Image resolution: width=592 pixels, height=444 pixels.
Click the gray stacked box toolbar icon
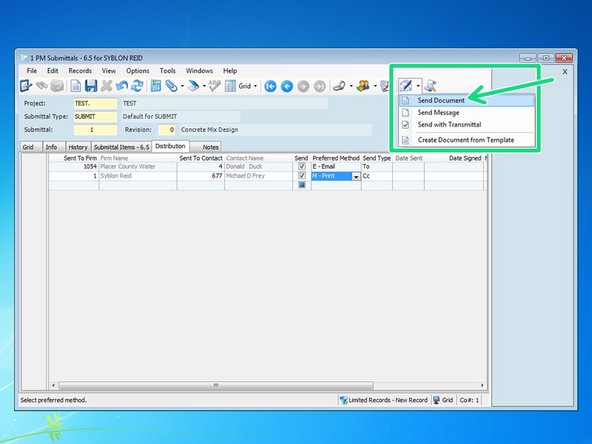57,86
